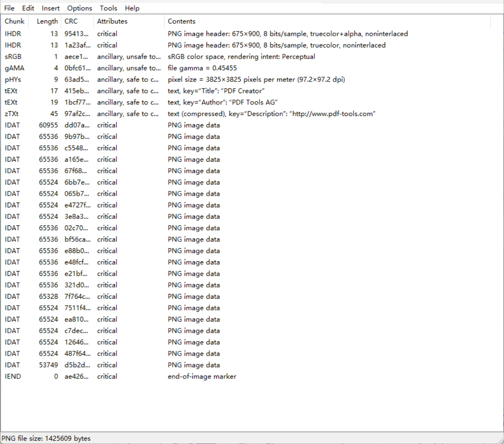Screen dimensions: 504x444
Task: Click the Contents column header
Action: tap(182, 21)
